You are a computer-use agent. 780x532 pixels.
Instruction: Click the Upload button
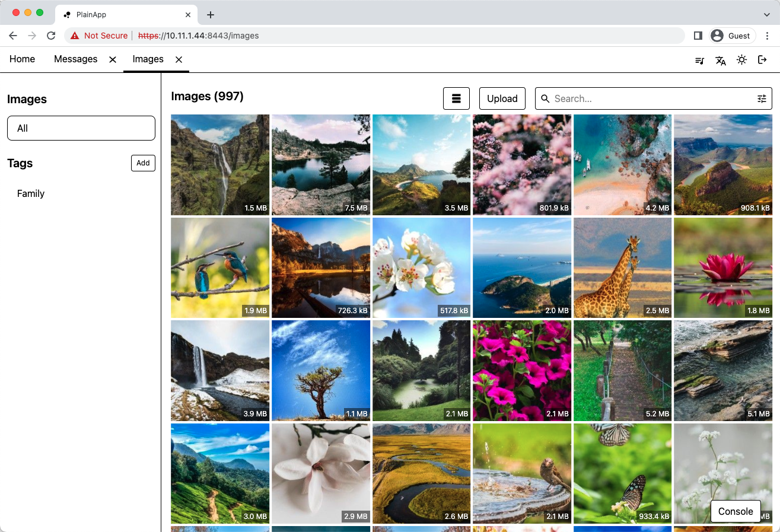pos(502,98)
